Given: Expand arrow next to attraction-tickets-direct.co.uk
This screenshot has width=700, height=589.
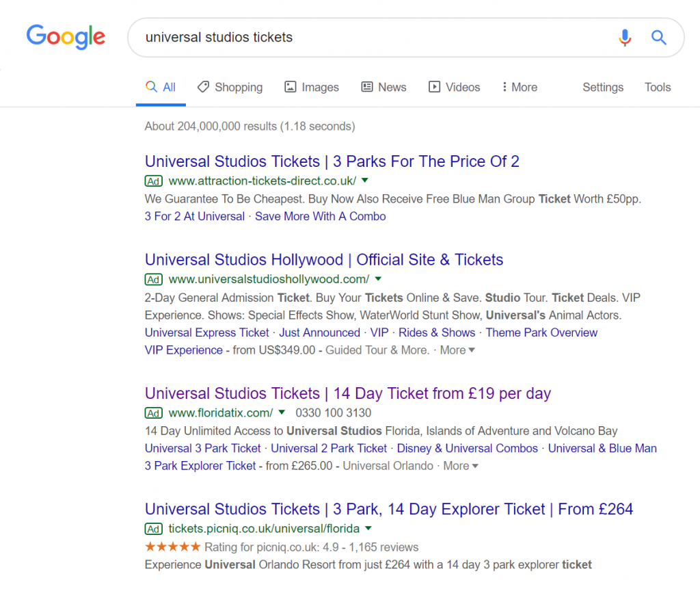Looking at the screenshot, I should click(x=365, y=181).
